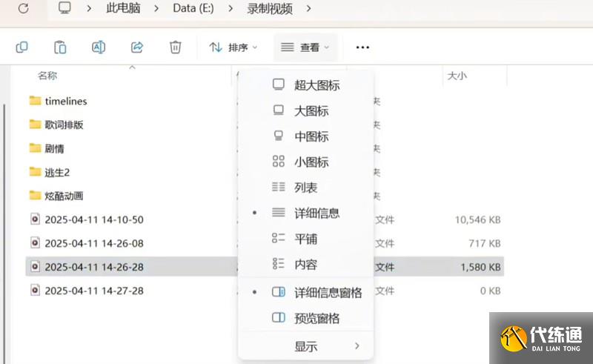Image resolution: width=593 pixels, height=364 pixels.
Task: Click video file icon of 14-10-50
Action: [x=35, y=219]
